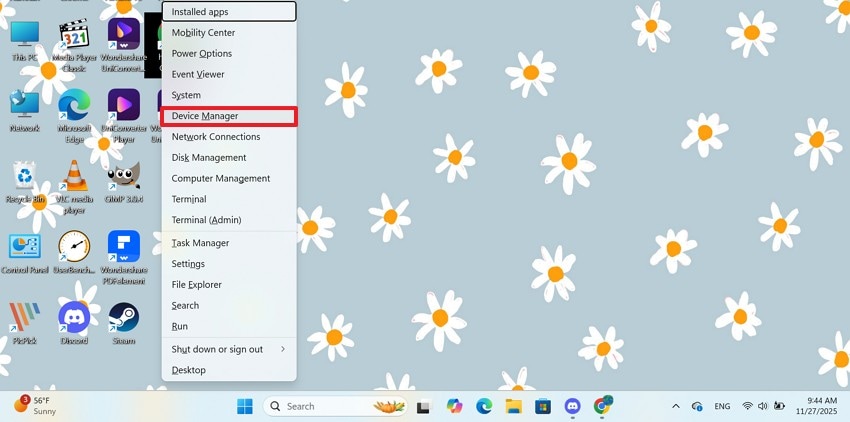Select the Steam desktop shortcut
This screenshot has height=422, width=850.
(x=124, y=324)
